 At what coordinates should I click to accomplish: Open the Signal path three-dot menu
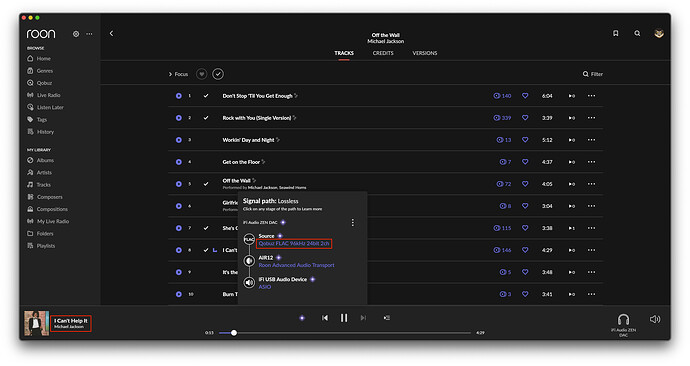click(352, 223)
